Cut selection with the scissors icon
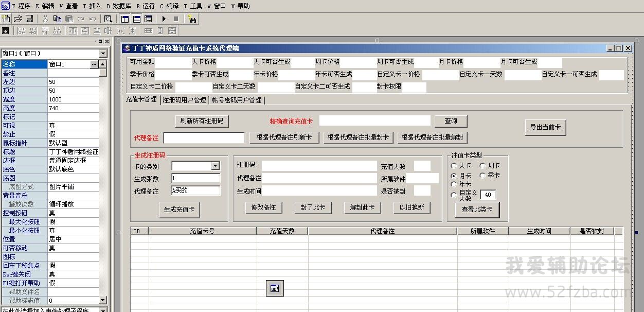 click(x=45, y=19)
